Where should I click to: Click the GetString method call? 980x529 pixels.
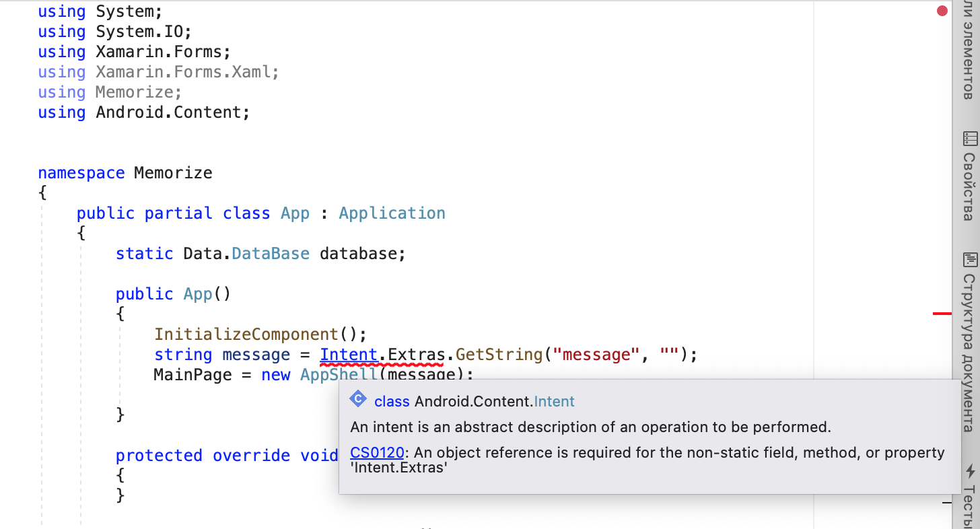[499, 355]
